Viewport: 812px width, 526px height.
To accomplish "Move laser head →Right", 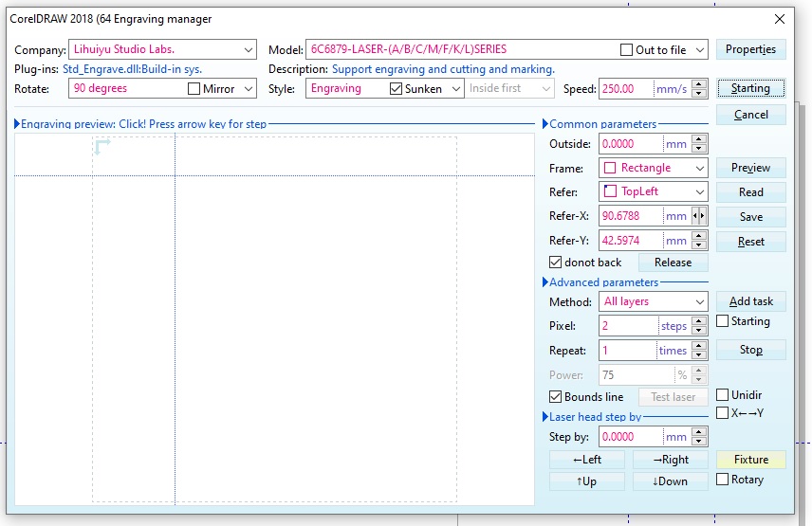I will [x=670, y=460].
